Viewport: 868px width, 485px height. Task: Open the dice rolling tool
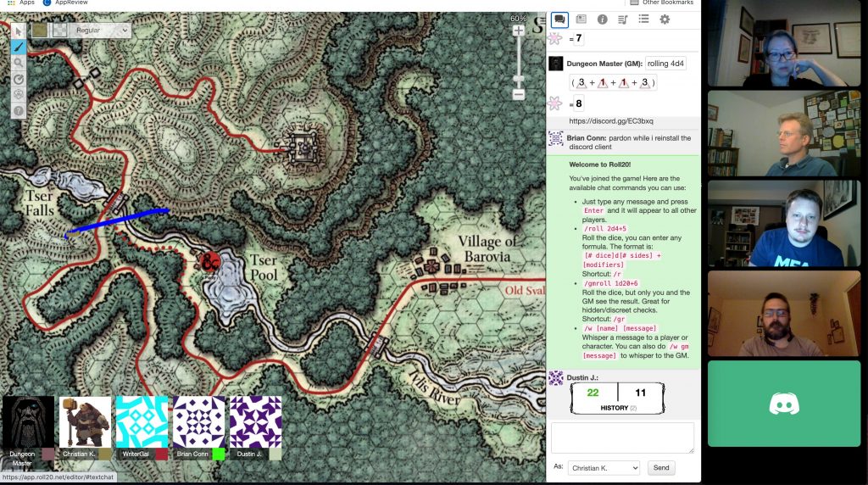pos(19,94)
